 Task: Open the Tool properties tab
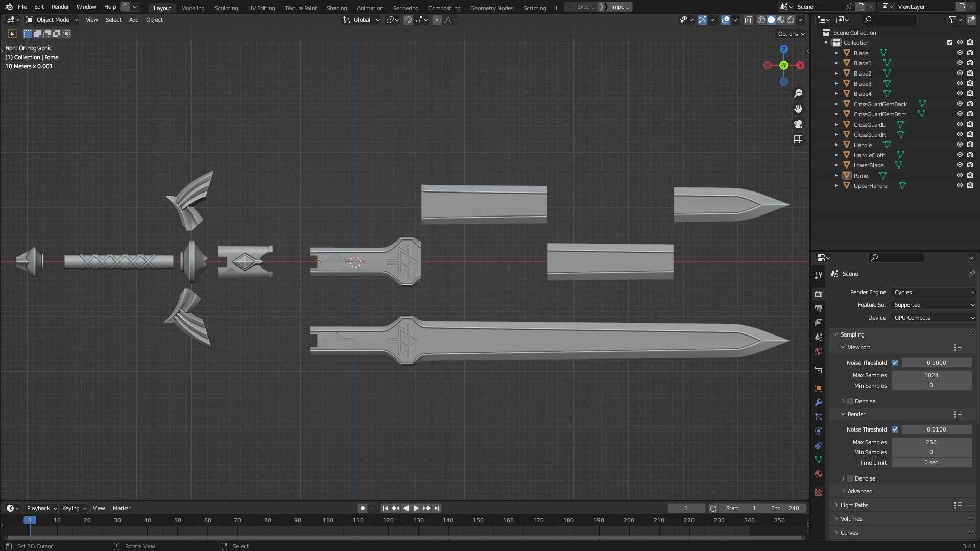pos(819,276)
